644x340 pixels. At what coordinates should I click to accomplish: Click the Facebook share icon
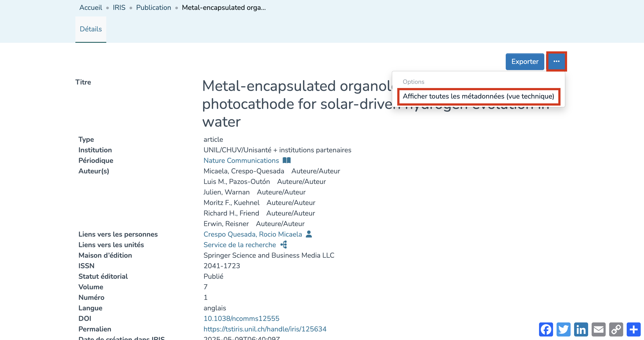point(546,329)
